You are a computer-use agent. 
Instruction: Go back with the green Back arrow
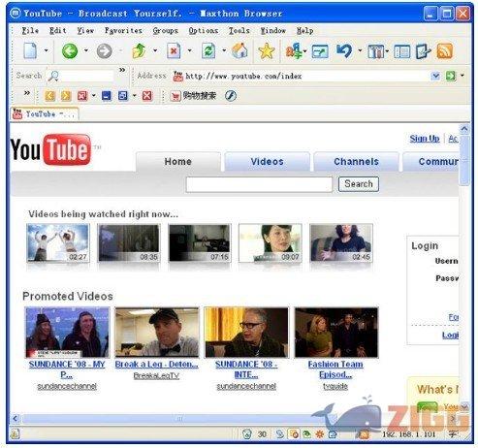[70, 51]
